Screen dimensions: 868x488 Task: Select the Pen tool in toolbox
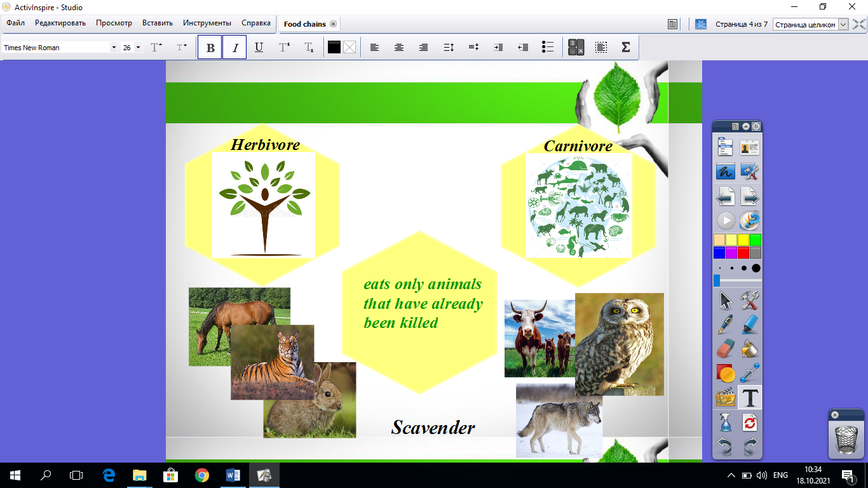point(726,324)
